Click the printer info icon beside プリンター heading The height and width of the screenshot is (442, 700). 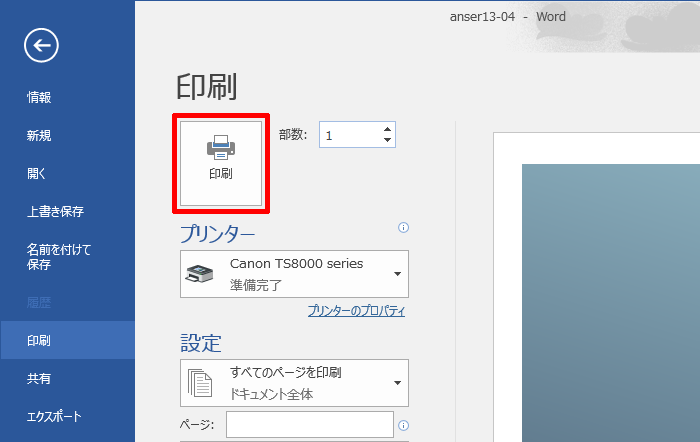point(403,228)
